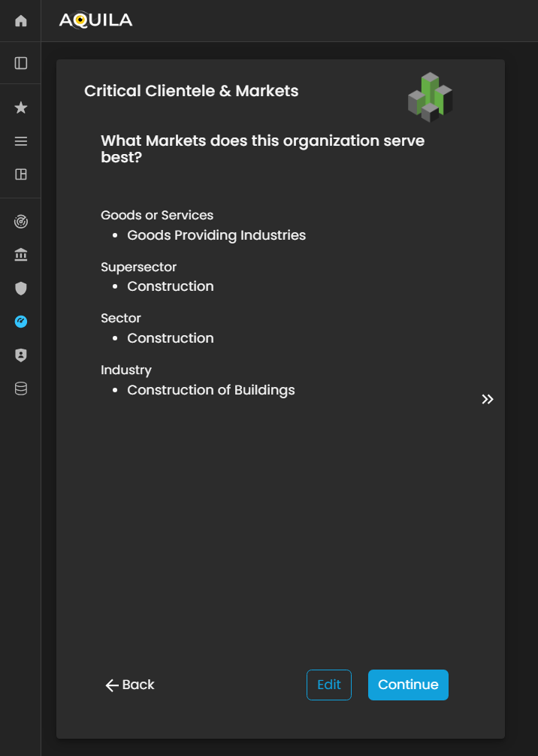This screenshot has height=756, width=538.
Task: Click the bank institution icon
Action: coord(21,256)
